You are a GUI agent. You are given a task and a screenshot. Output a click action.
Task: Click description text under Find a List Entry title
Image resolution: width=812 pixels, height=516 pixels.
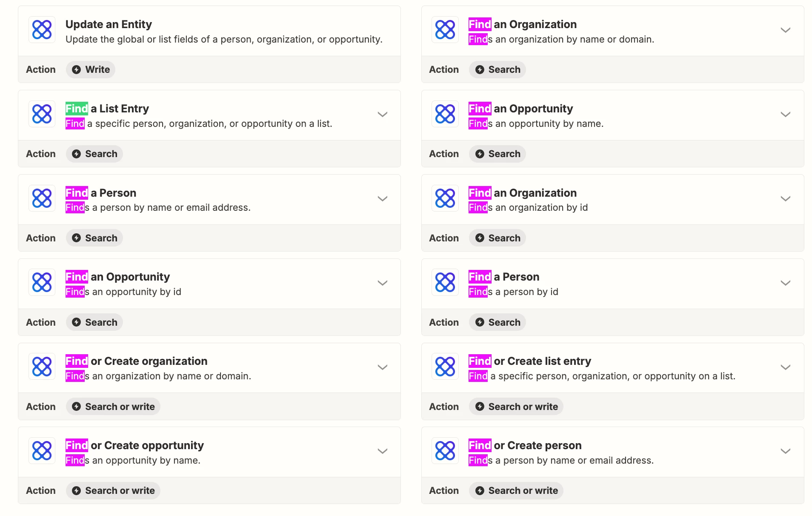coord(199,123)
